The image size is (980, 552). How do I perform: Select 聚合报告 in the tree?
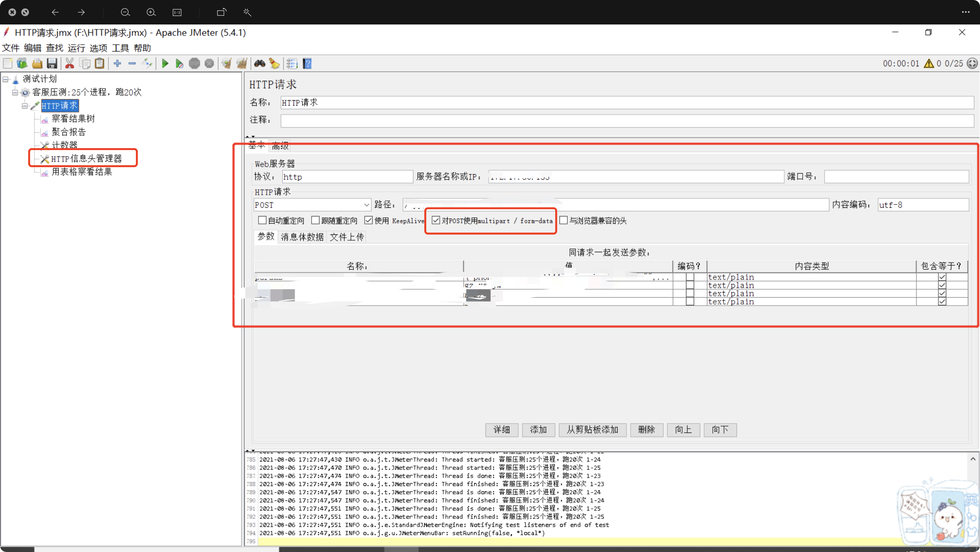(x=69, y=132)
